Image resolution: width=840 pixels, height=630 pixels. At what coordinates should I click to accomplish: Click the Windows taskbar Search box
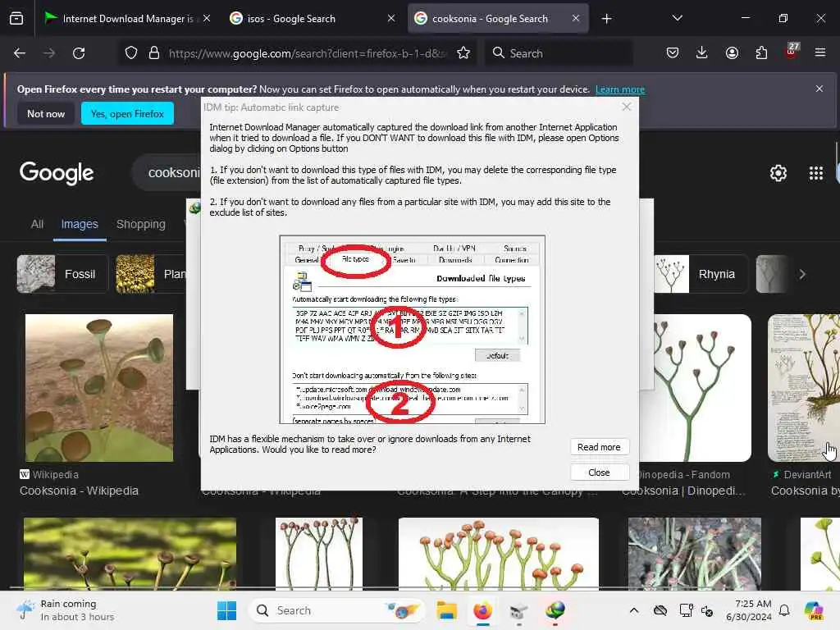point(336,610)
